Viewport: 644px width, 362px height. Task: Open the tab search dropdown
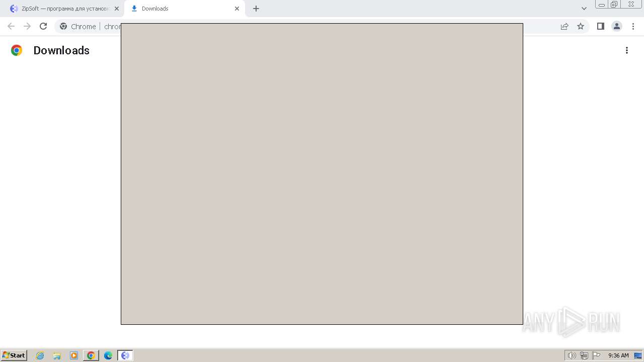(584, 9)
